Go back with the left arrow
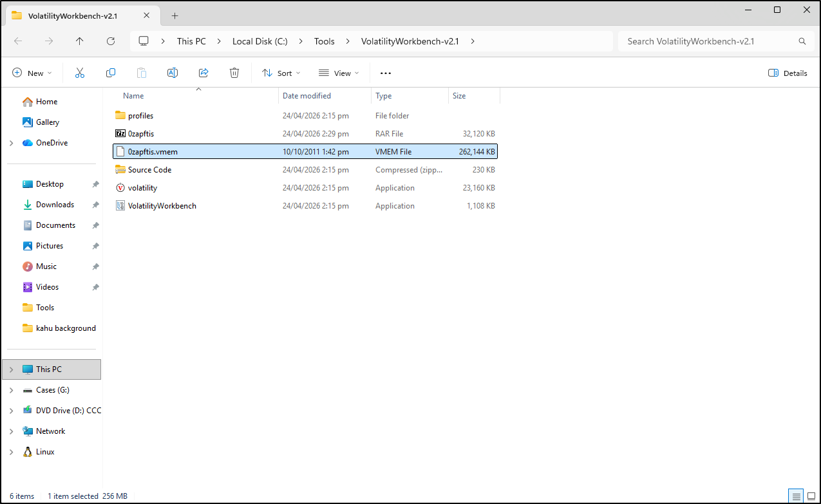Viewport: 821px width, 504px height. (18, 41)
